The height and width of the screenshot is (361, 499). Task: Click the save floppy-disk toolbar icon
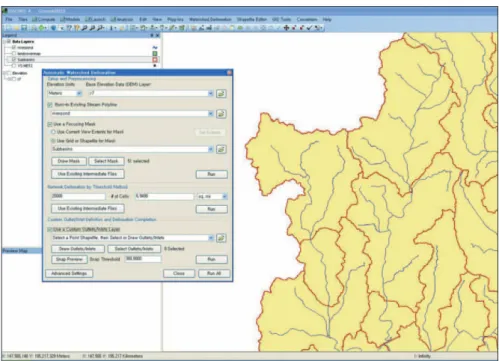[24, 28]
